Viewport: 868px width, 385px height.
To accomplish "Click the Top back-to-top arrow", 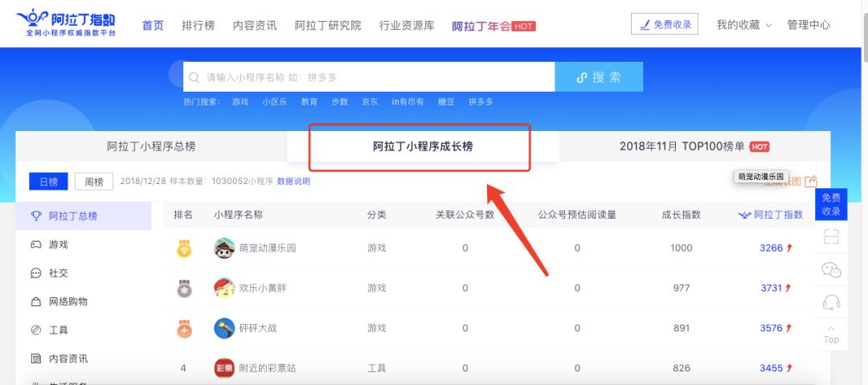I will coord(831,334).
